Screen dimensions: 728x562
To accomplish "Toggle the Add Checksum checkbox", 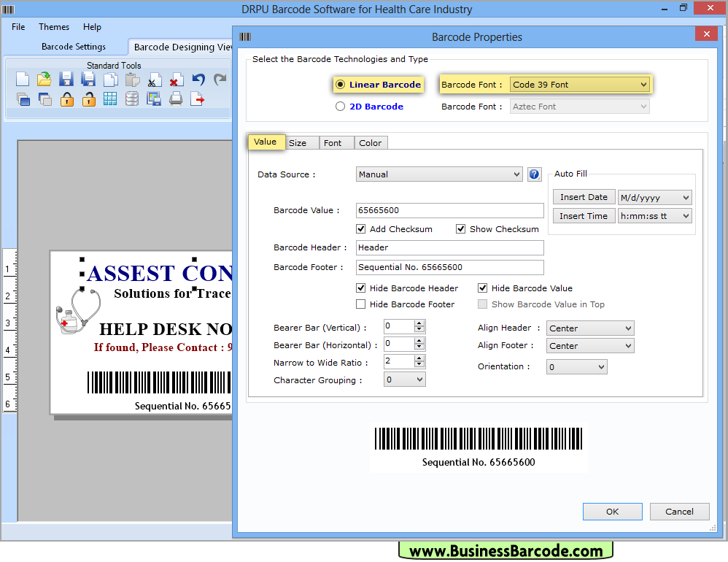I will [x=361, y=229].
